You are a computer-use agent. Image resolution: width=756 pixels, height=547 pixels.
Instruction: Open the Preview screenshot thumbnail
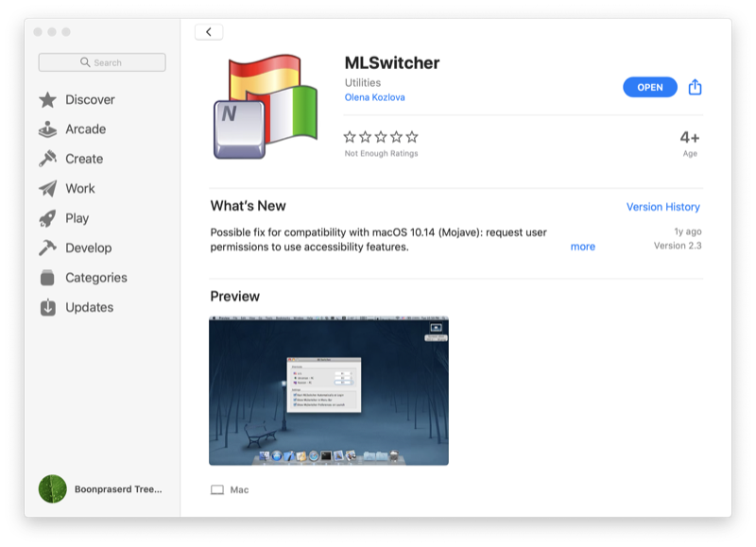click(329, 391)
